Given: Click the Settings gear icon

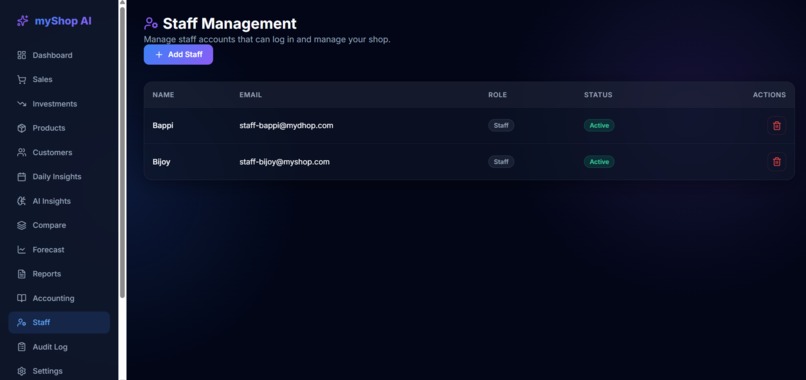Looking at the screenshot, I should pos(22,371).
